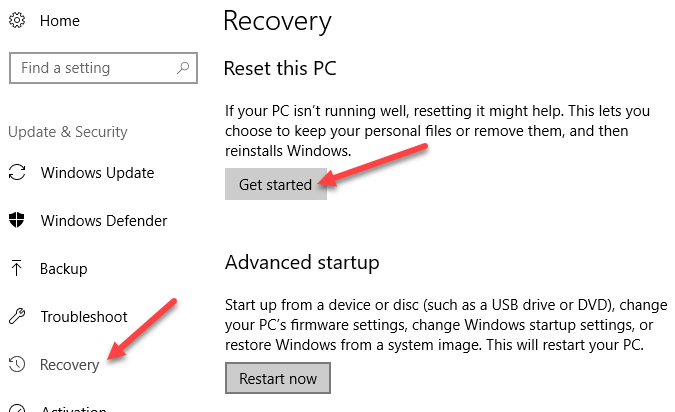
Task: Click the Home gear icon
Action: (16, 21)
